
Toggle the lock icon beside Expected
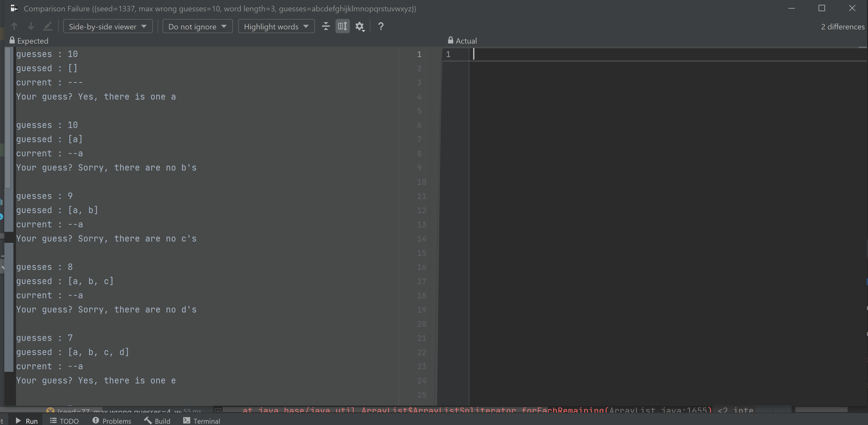coord(12,41)
